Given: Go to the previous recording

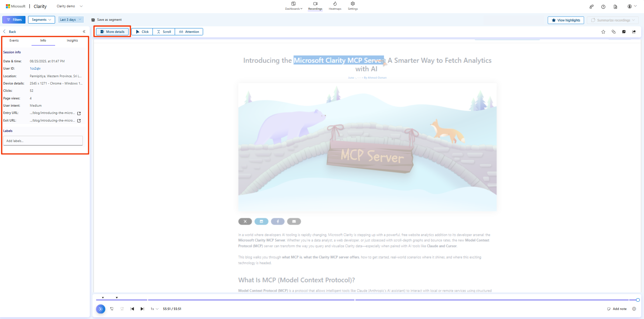Looking at the screenshot, I should point(132,309).
